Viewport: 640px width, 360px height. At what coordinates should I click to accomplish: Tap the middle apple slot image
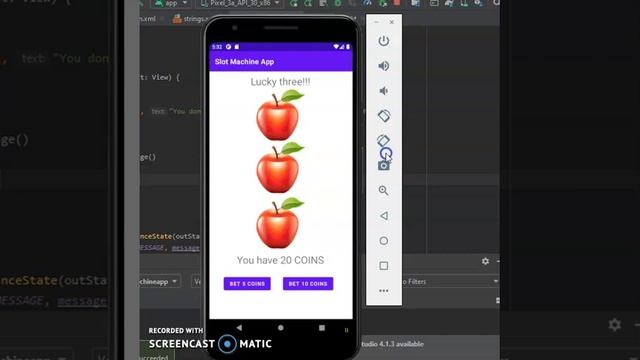279,167
